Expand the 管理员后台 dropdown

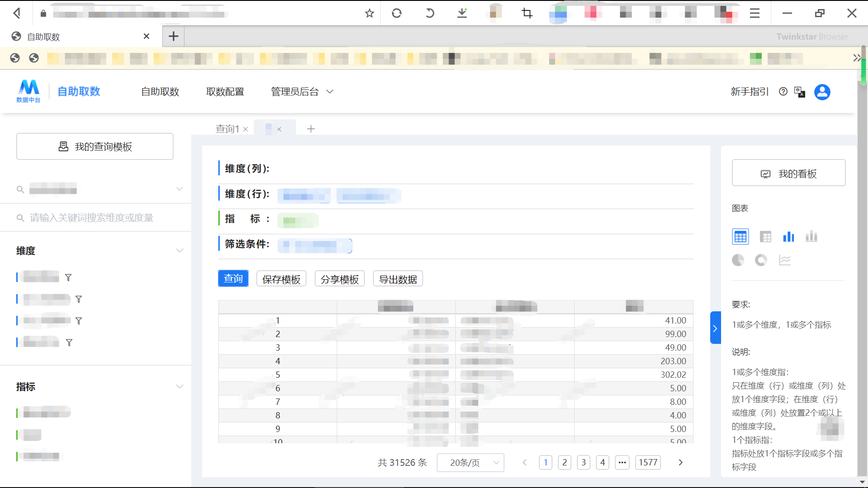302,92
